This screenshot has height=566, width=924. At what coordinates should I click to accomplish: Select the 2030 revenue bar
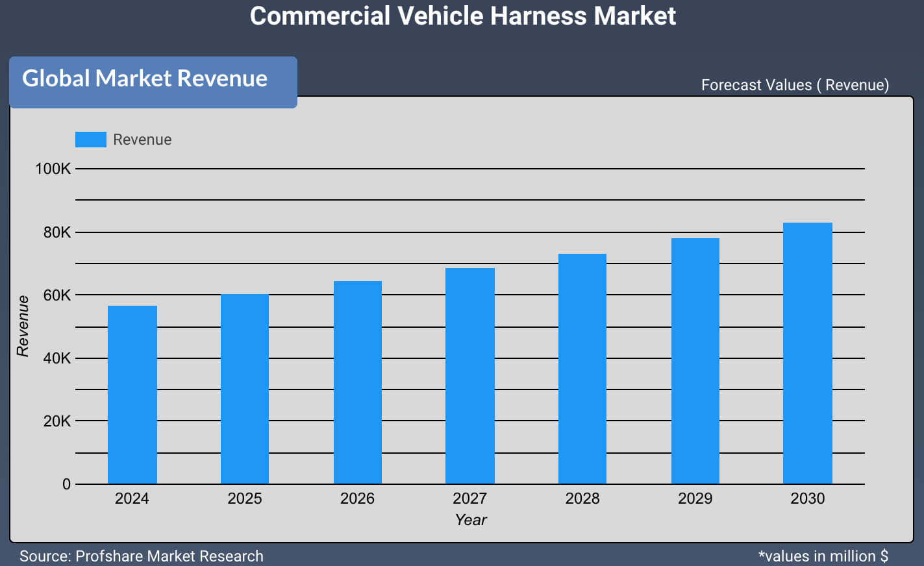click(x=808, y=353)
